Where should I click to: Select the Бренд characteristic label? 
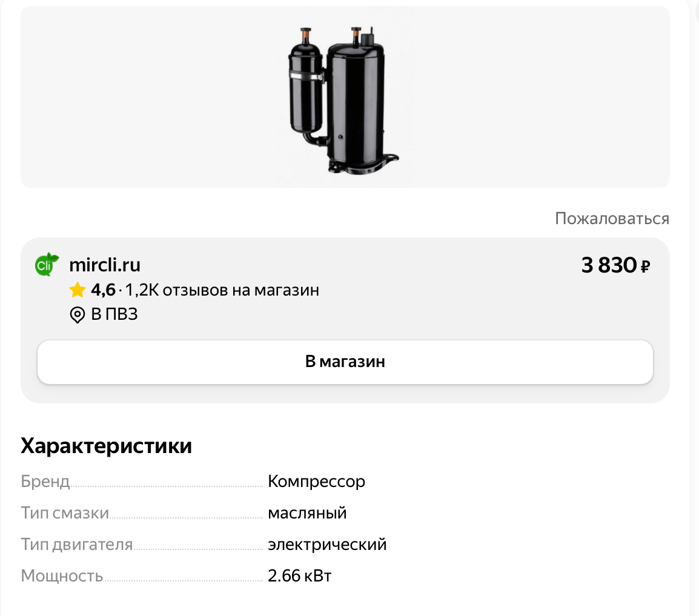coord(45,482)
